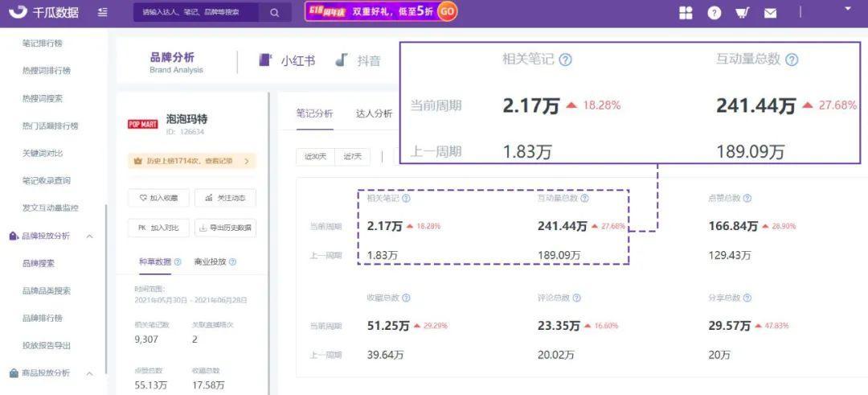
Task: Click the magnifier search icon in top bar
Action: 275,12
